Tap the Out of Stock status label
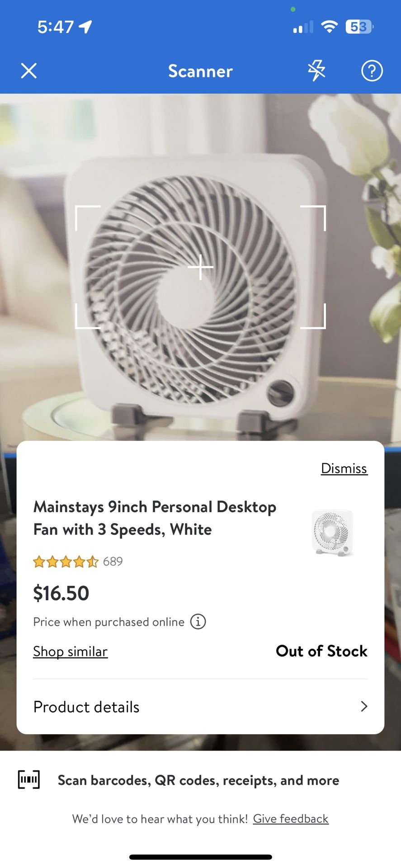Screen dimensions: 401x868 321,651
